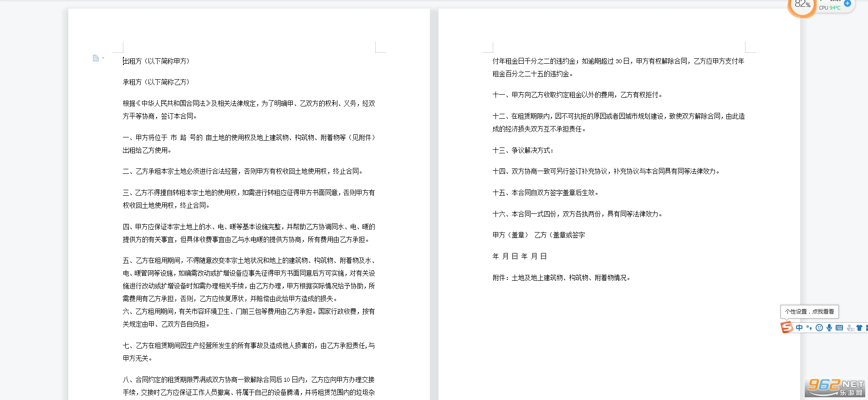Toggle Chinese punctuation mode in input bar
Screen dimensions: 868x400
[x=809, y=328]
